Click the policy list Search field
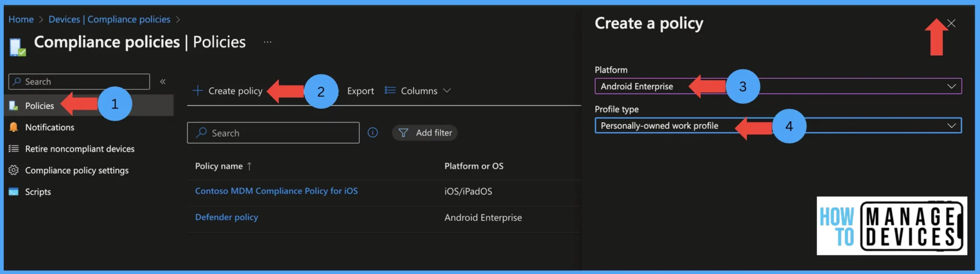 [273, 133]
